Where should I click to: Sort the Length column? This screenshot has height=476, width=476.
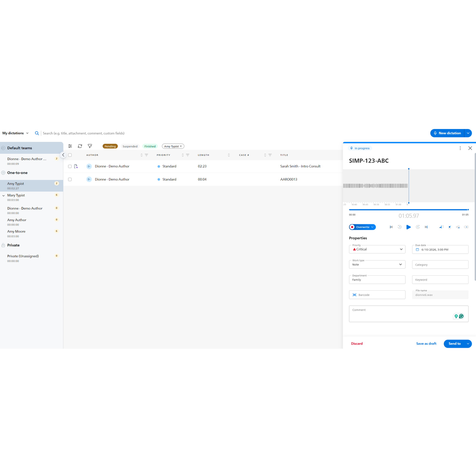coord(229,155)
